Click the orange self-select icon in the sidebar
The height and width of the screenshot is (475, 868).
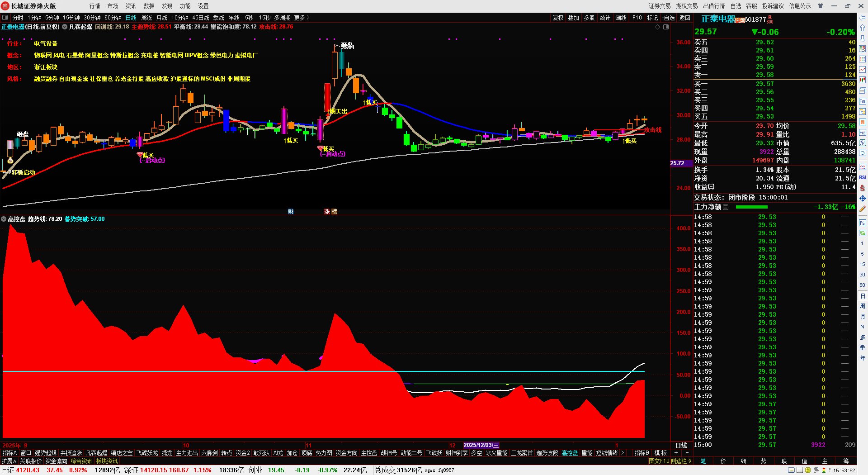(863, 122)
